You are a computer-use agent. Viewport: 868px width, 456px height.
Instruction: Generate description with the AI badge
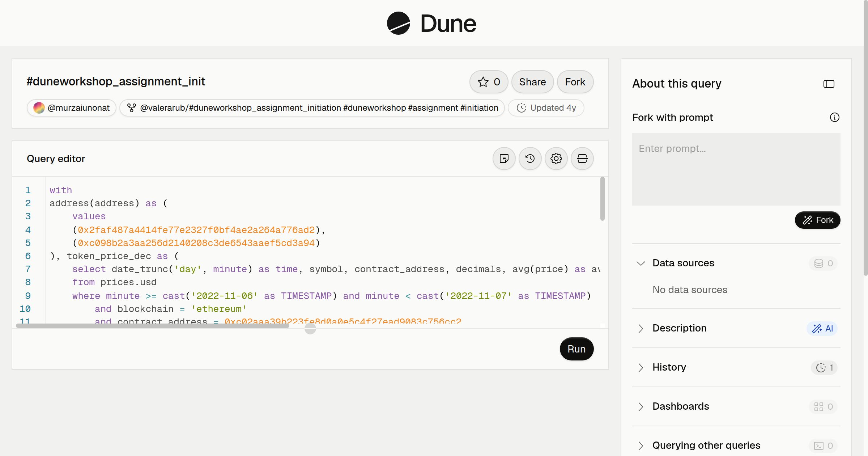tap(822, 328)
